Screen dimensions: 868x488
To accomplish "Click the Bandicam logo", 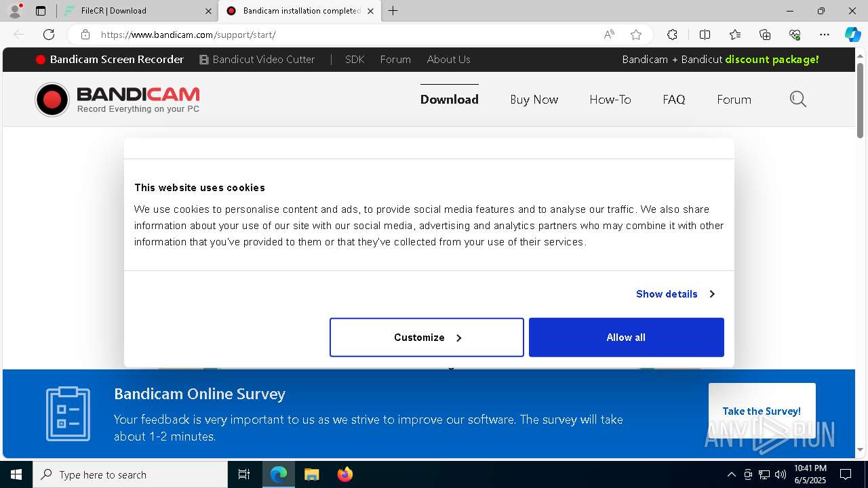I will [117, 100].
